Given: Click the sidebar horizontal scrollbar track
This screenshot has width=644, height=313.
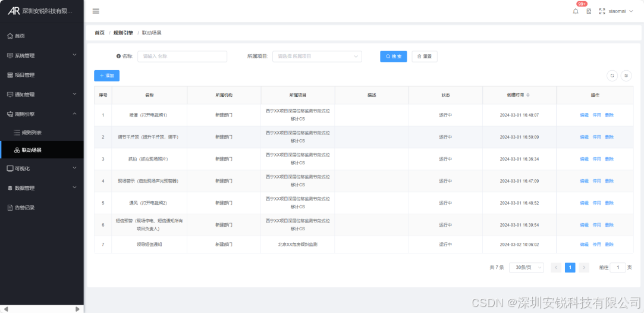Looking at the screenshot, I should pos(42,309).
